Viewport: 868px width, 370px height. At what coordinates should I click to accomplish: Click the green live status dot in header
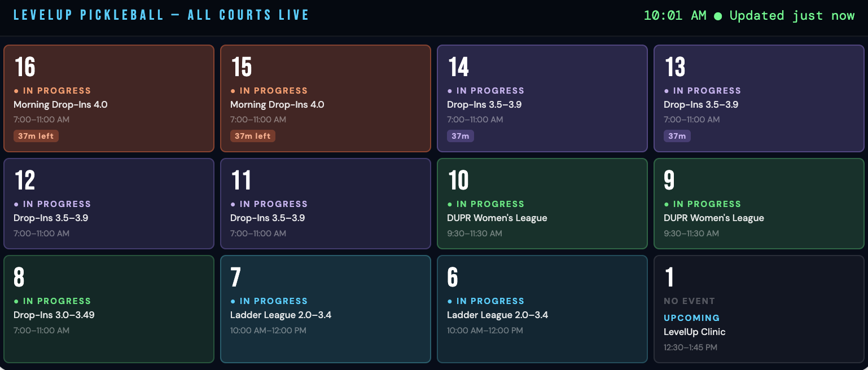pyautogui.click(x=718, y=16)
